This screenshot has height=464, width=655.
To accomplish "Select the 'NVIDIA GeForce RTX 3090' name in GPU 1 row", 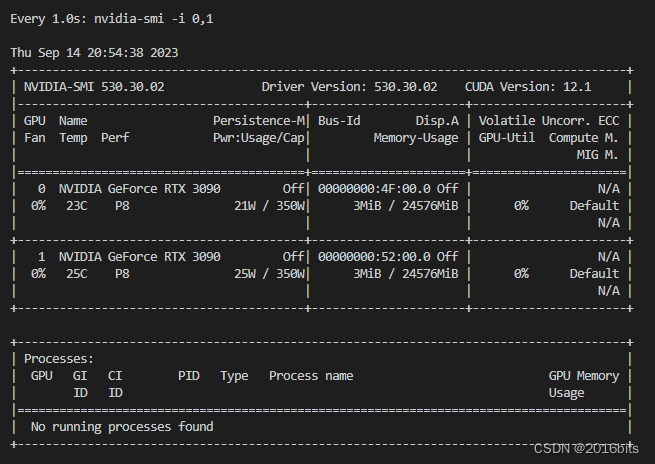I will pyautogui.click(x=140, y=257).
